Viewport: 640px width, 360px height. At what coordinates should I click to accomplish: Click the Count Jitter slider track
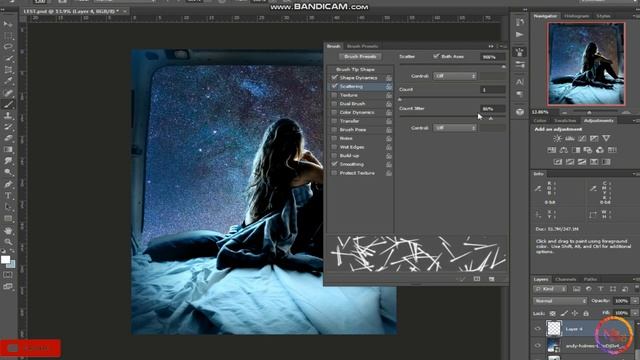click(452, 117)
